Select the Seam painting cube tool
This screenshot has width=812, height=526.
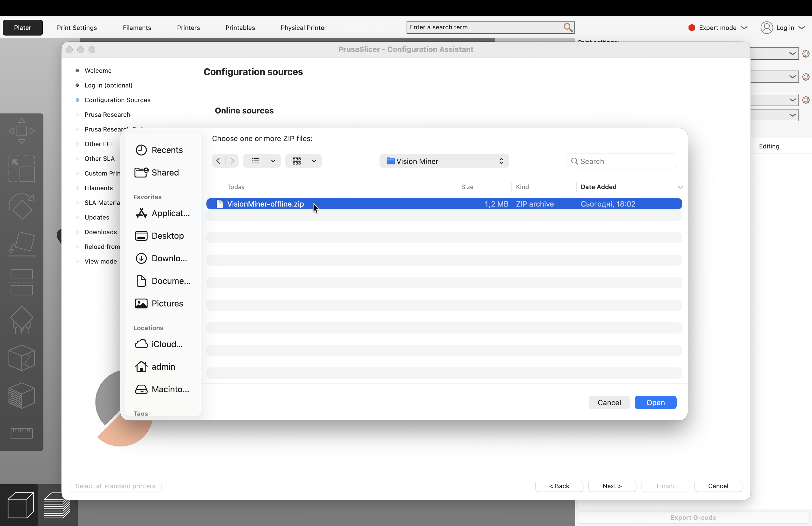pyautogui.click(x=21, y=358)
